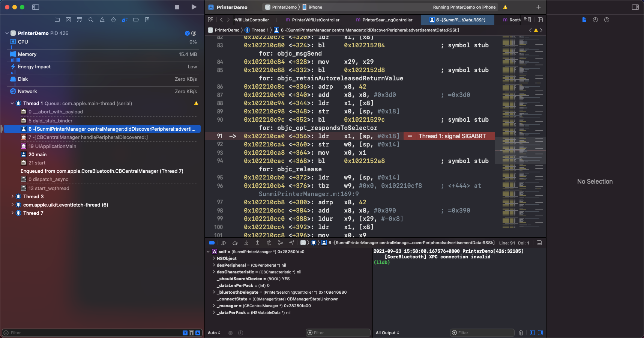
Task: Toggle show only crashed threads filter
Action: (x=185, y=333)
